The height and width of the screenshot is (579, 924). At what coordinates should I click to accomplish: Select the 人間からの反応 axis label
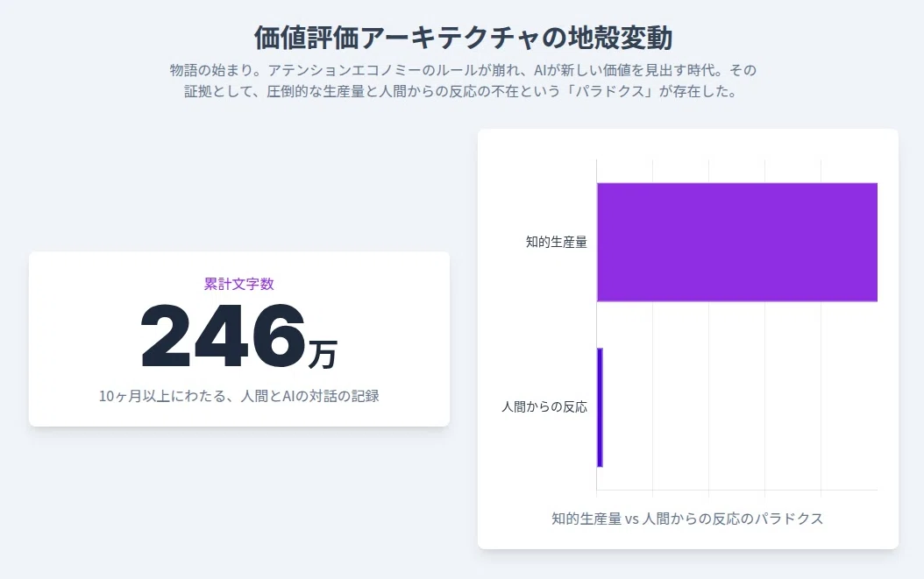point(544,407)
